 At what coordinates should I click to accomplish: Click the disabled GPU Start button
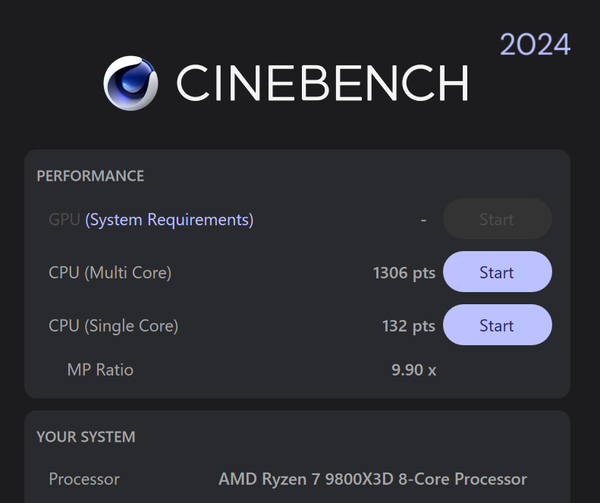tap(496, 219)
